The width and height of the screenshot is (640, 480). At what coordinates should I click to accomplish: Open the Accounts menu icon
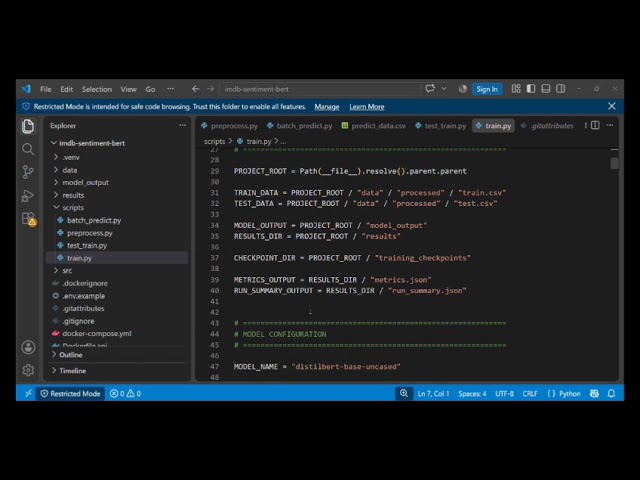pos(28,347)
